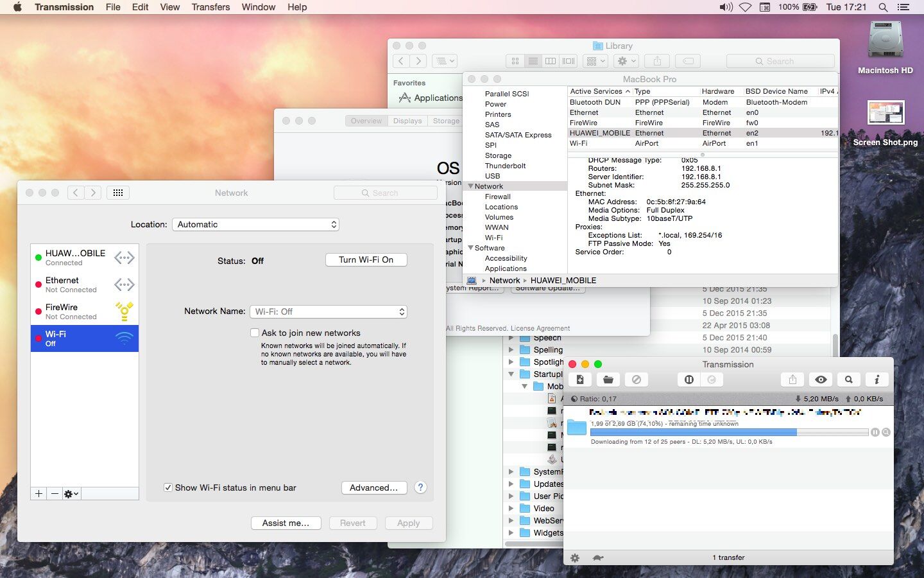Toggle turtle speed limit mode

tap(598, 557)
